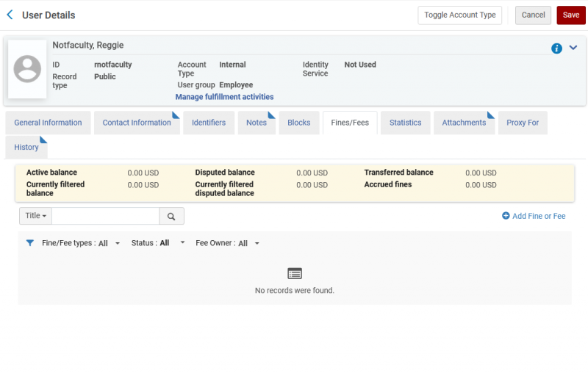Switch to the General Information tab

tap(48, 123)
